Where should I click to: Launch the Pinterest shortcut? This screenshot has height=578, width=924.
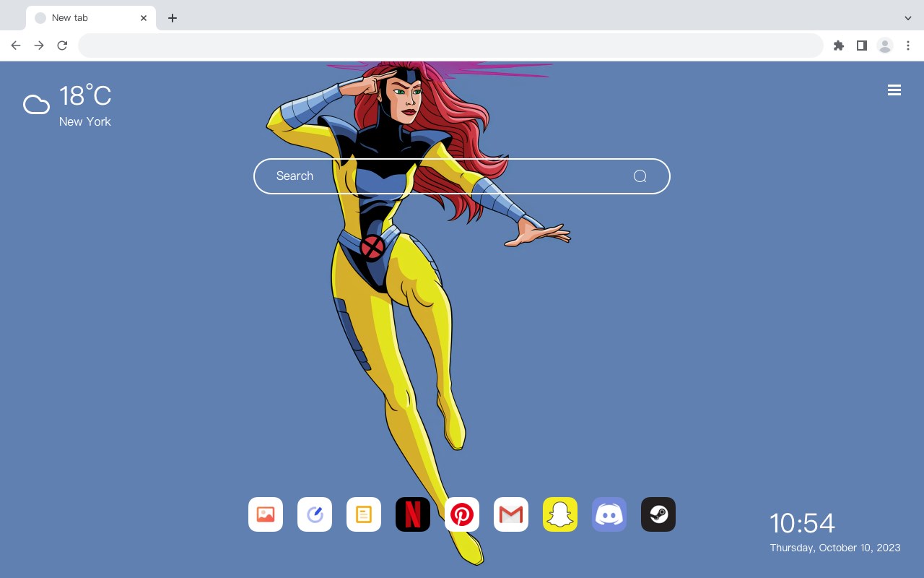[462, 514]
